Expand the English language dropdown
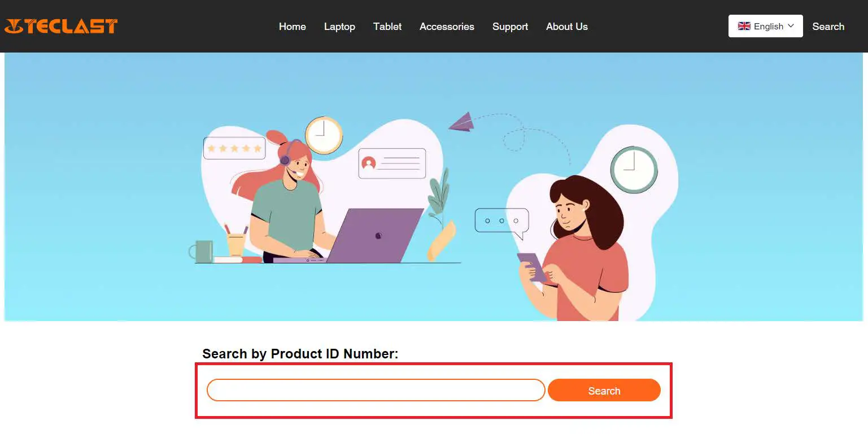 (765, 26)
